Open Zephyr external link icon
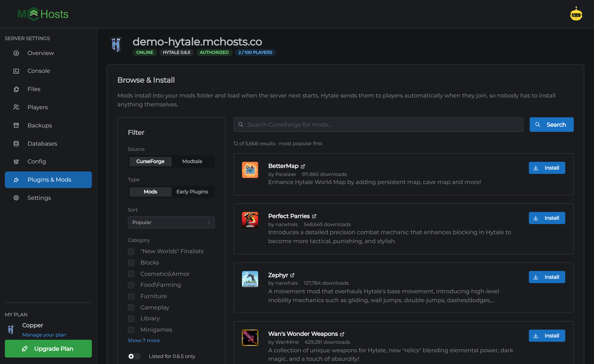 click(292, 275)
